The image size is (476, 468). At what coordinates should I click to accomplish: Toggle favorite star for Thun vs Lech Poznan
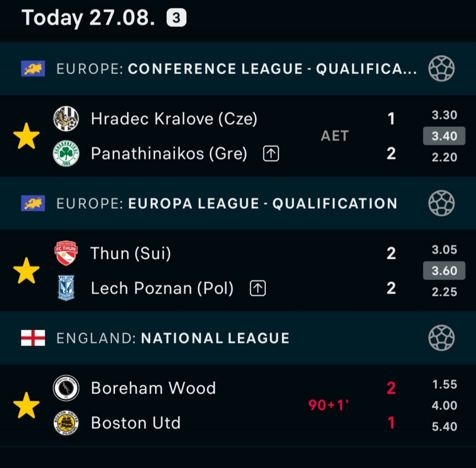pyautogui.click(x=26, y=270)
